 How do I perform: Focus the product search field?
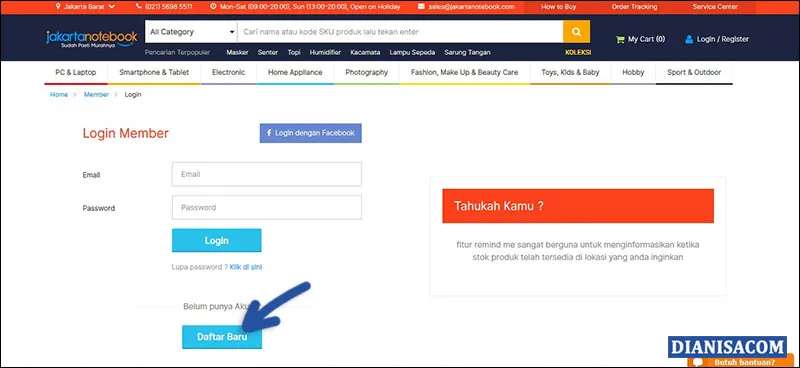[x=401, y=32]
